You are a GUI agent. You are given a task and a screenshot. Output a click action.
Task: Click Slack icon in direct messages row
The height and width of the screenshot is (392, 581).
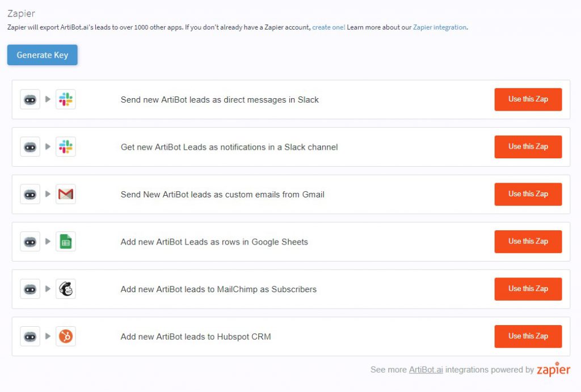pos(66,99)
